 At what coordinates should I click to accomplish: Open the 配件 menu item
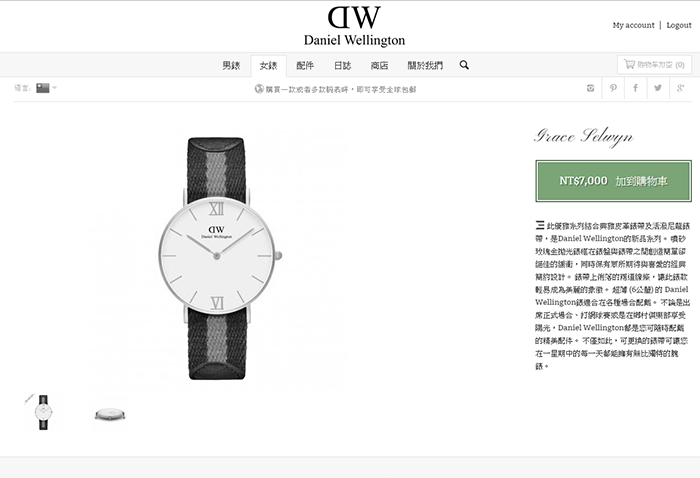pos(305,66)
